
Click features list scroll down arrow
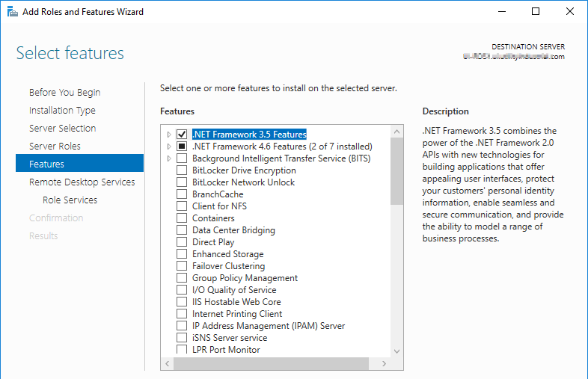(396, 351)
